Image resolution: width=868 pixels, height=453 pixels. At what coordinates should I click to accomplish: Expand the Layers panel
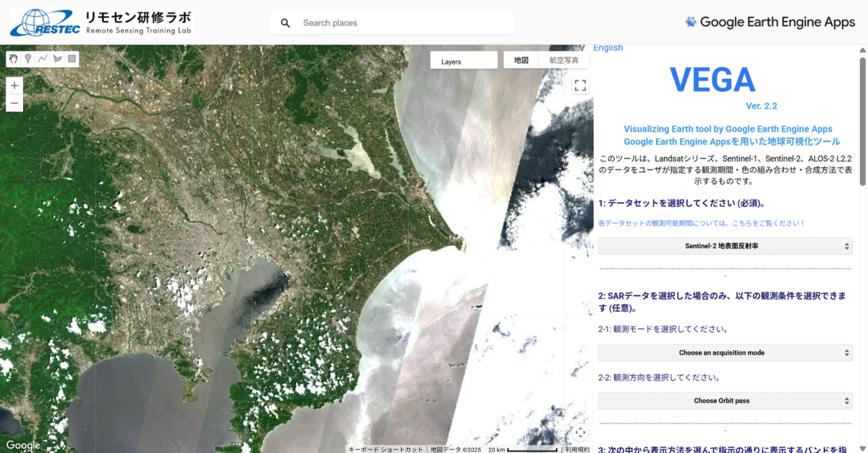pyautogui.click(x=464, y=61)
